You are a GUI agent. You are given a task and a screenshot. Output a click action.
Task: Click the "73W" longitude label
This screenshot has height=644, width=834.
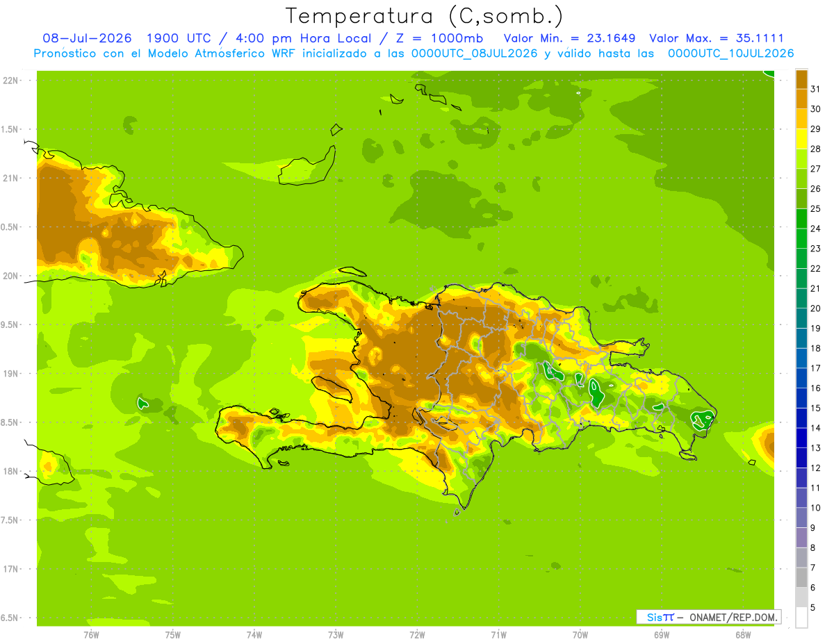click(x=336, y=634)
